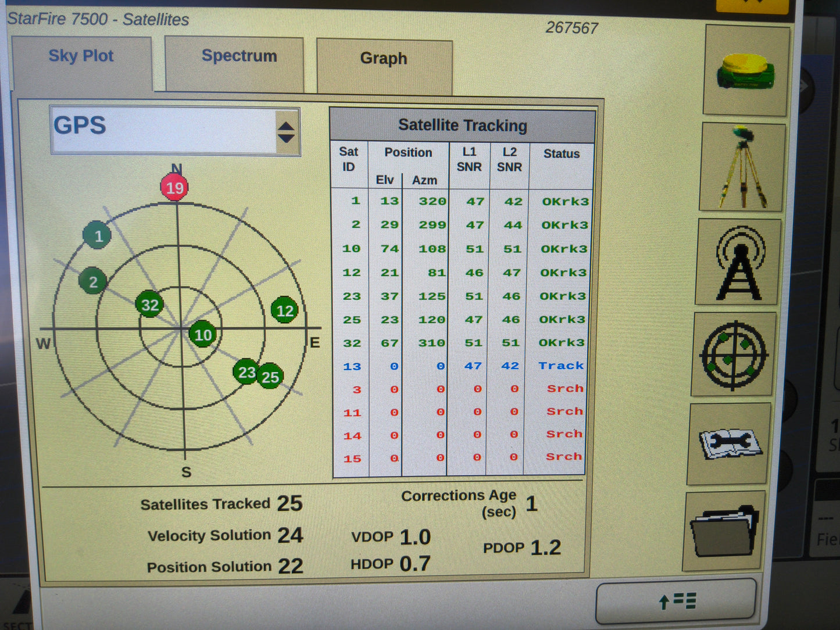Screen dimensions: 840x630
Task: Click Srch status for satellite 15
Action: coord(563,456)
